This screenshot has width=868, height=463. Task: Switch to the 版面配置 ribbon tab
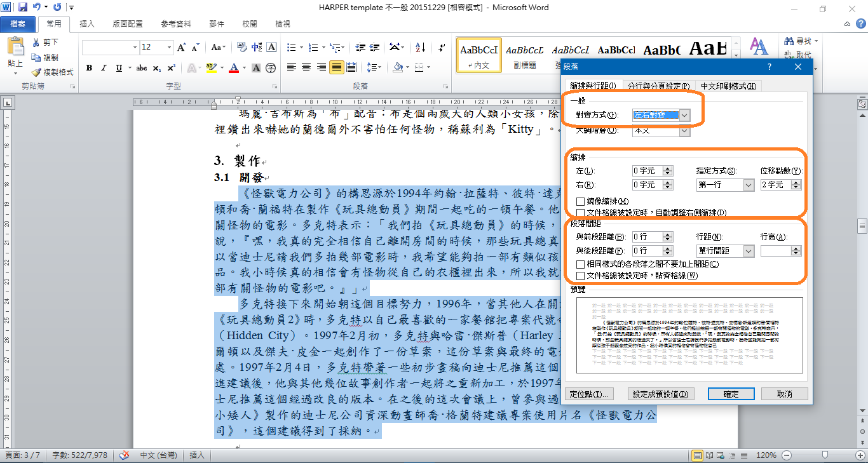(128, 24)
